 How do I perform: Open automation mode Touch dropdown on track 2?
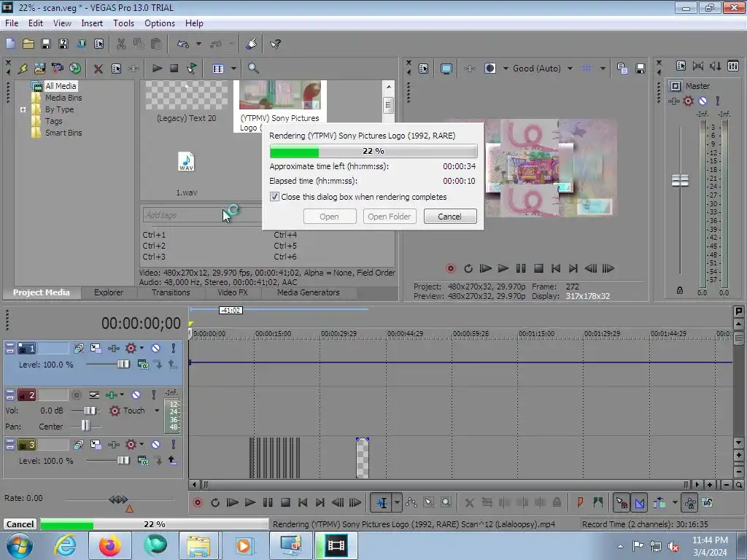pyautogui.click(x=157, y=411)
